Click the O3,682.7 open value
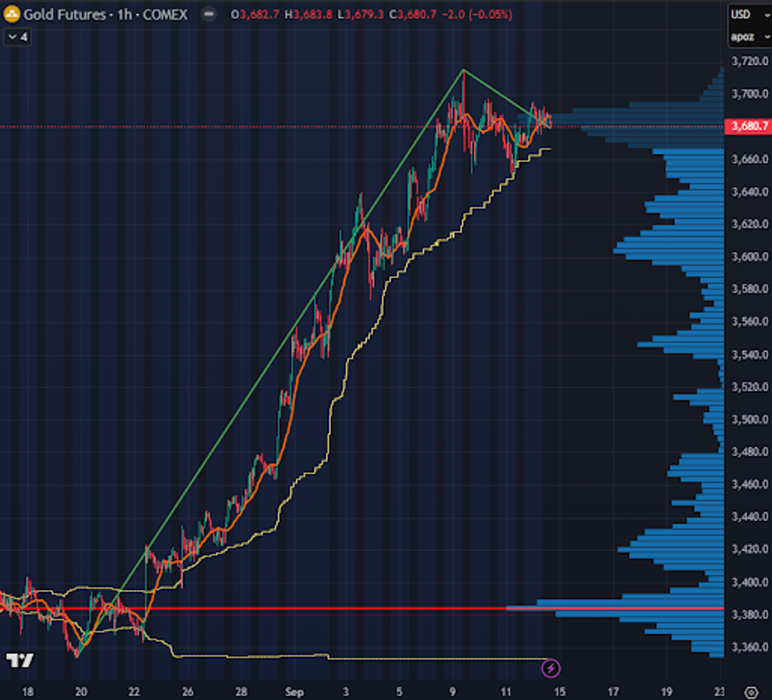Image resolution: width=772 pixels, height=700 pixels. (x=255, y=15)
